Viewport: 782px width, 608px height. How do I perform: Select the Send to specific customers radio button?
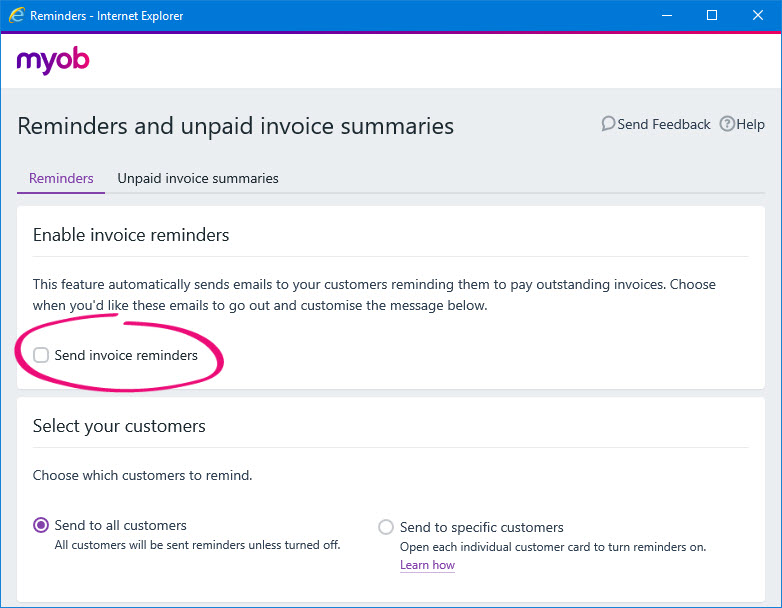(x=386, y=527)
